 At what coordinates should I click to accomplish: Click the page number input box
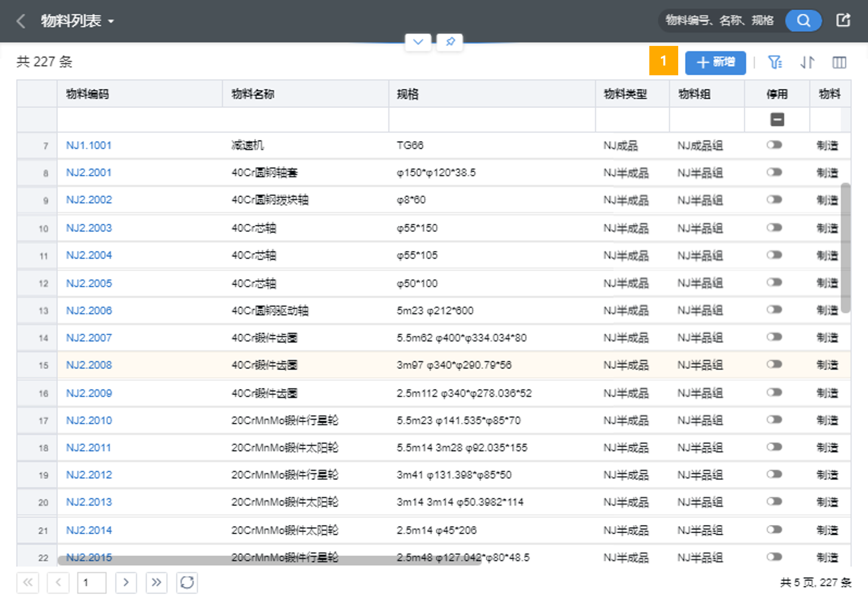[92, 583]
